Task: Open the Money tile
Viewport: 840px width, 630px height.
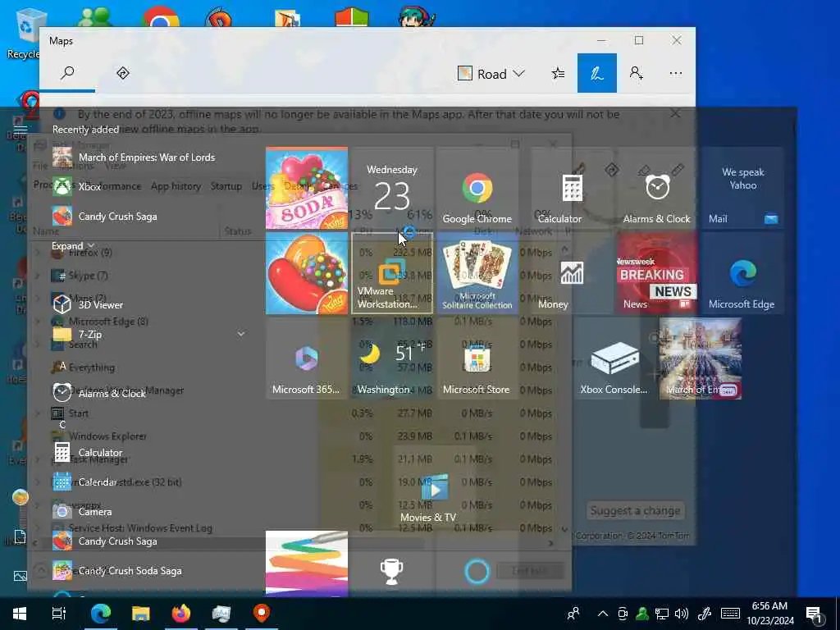Action: point(572,273)
